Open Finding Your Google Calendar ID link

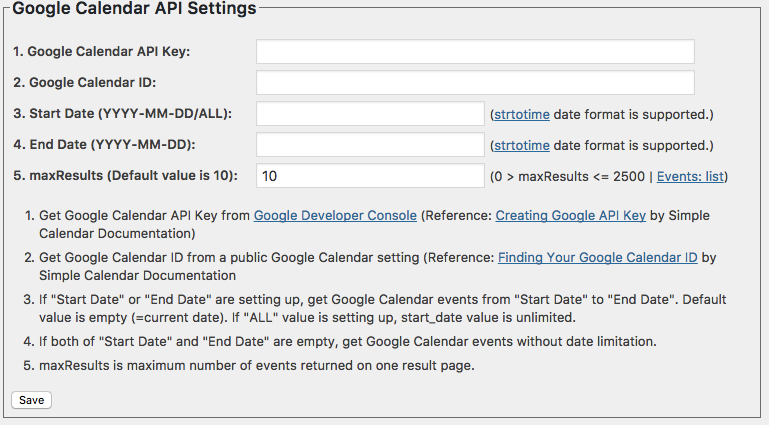597,257
